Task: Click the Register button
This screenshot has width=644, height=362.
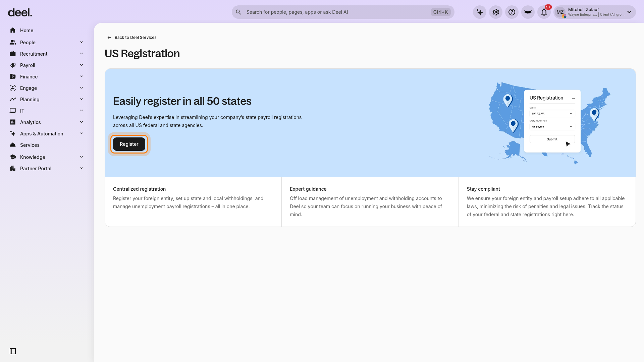Action: click(129, 144)
